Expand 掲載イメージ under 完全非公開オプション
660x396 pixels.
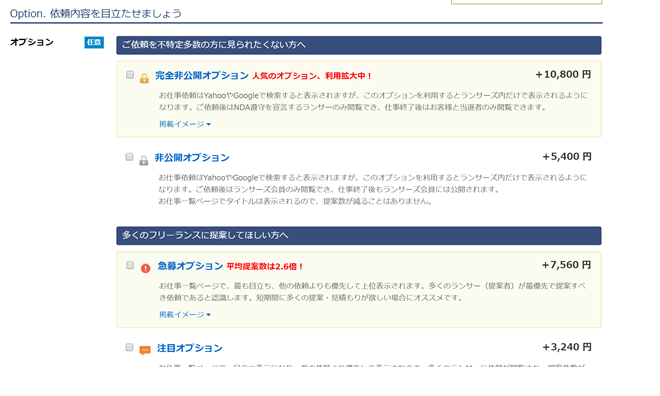185,124
